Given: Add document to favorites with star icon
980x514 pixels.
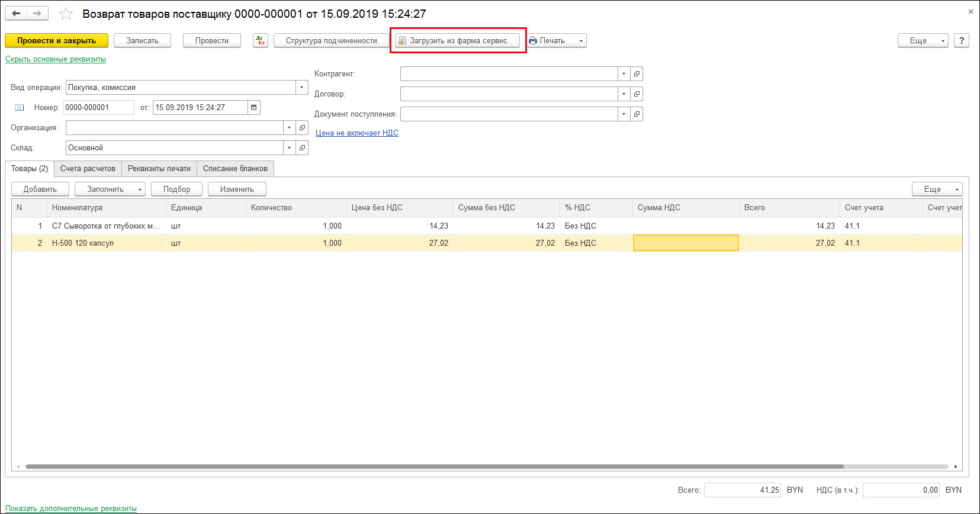Looking at the screenshot, I should pyautogui.click(x=66, y=14).
